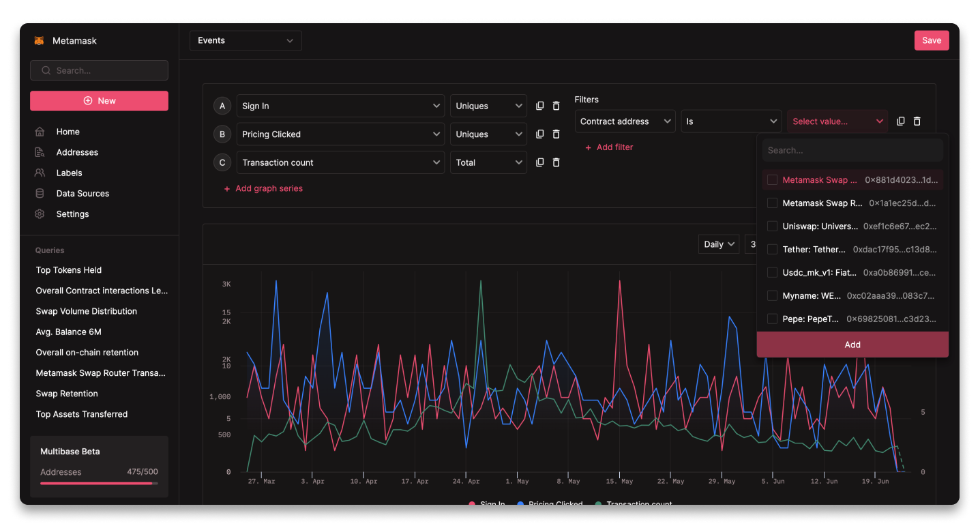Open the Contract address filter dropdown

coord(625,121)
